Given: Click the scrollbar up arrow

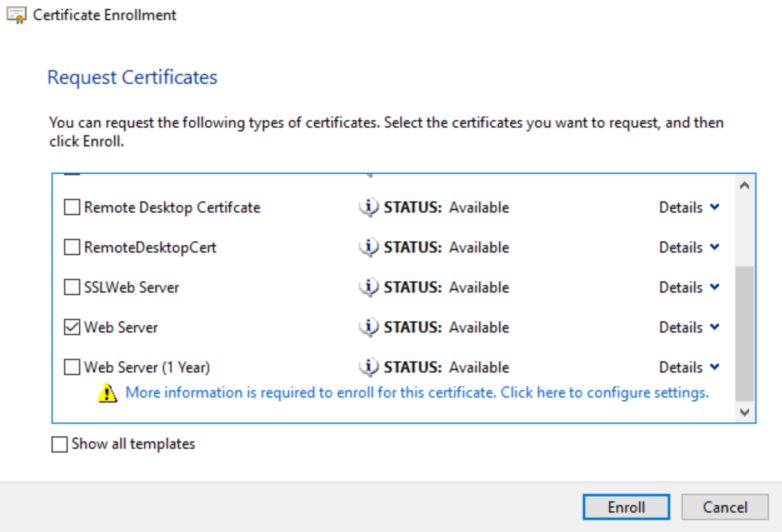Looking at the screenshot, I should click(x=745, y=185).
